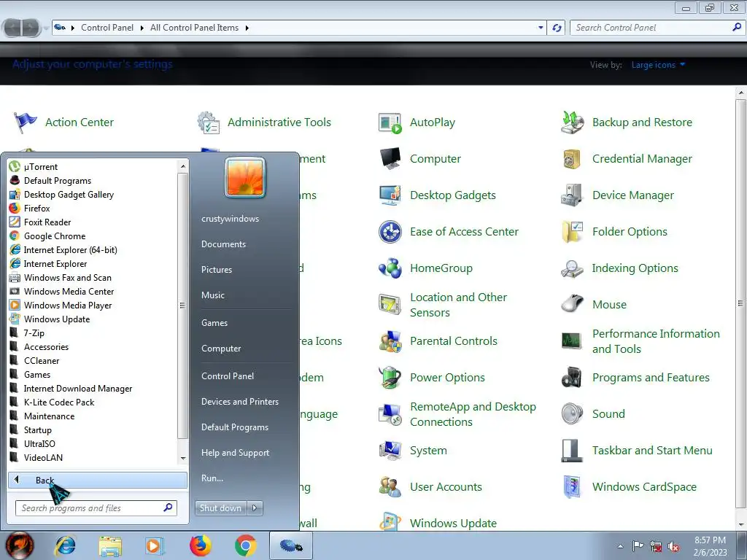Open the Windows CardSpace icon

[572, 486]
